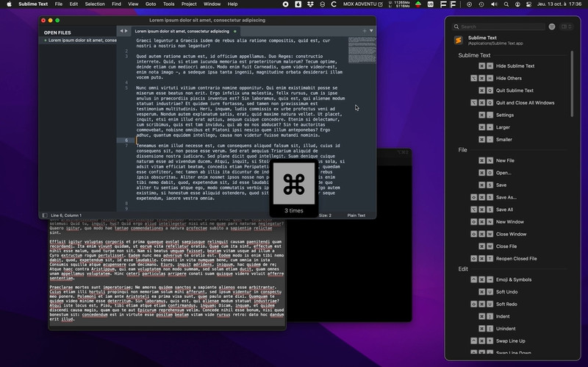This screenshot has height=367, width=588.
Task: Click the Control key cap beside Emoji & Symbols
Action: [x=473, y=279]
